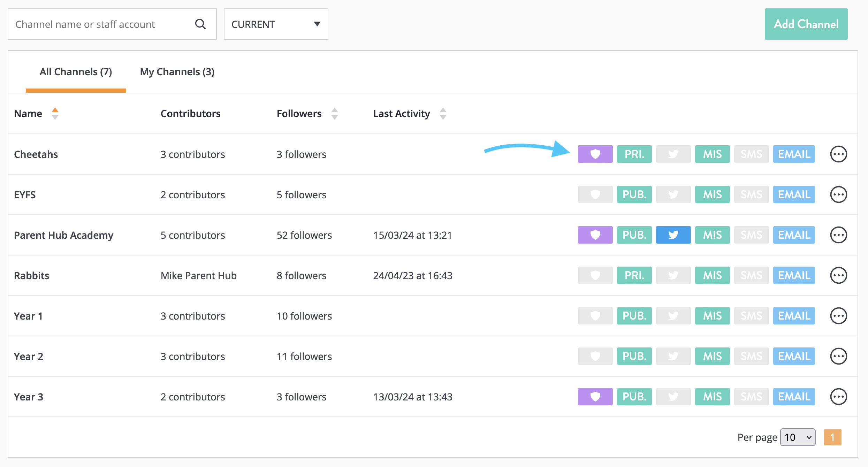Select the All Channels tab
868x467 pixels.
click(76, 72)
